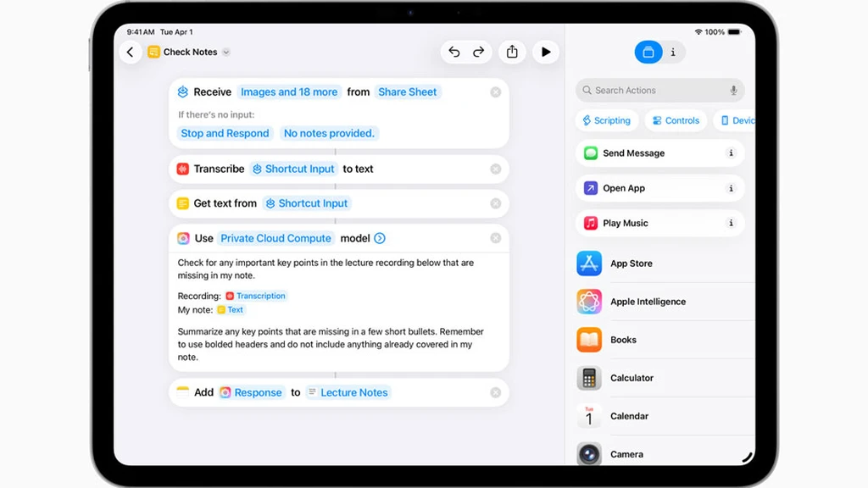
Task: Click the Wi-Fi indicator in status bar
Action: click(x=698, y=32)
